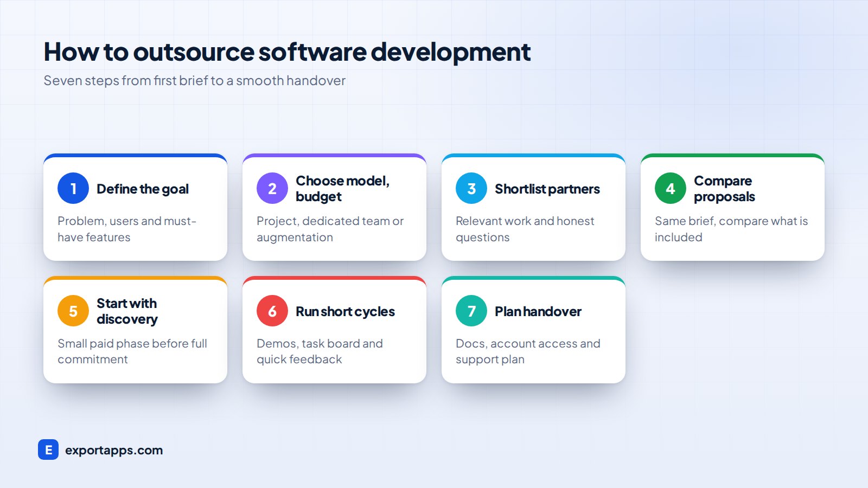Click the blue E logo icon
This screenshot has height=488, width=868.
(48, 450)
